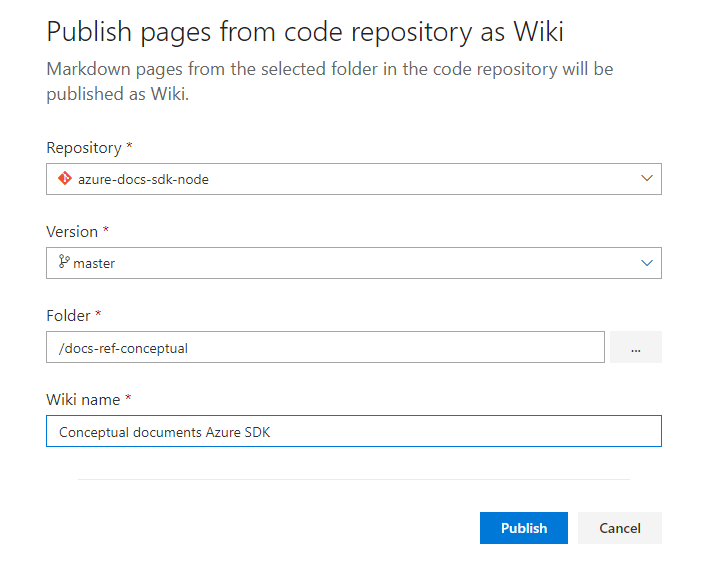Click the Repository field label

84,148
